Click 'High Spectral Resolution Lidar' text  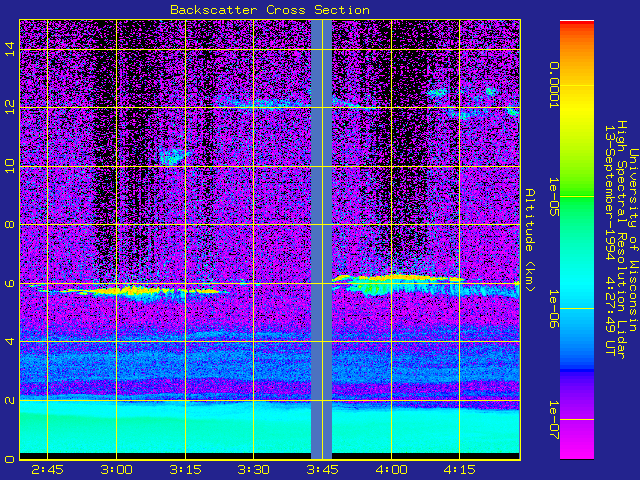pos(622,240)
